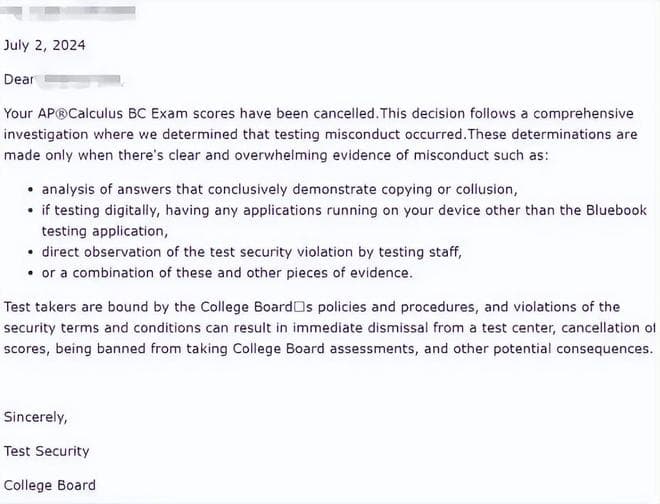Click the phrase 'testing misconduct occurred'

369,134
